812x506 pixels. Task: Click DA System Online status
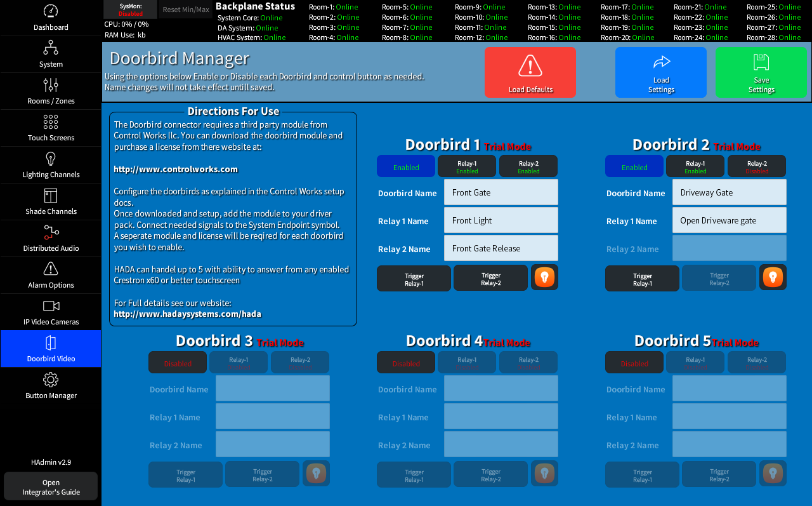[x=248, y=28]
